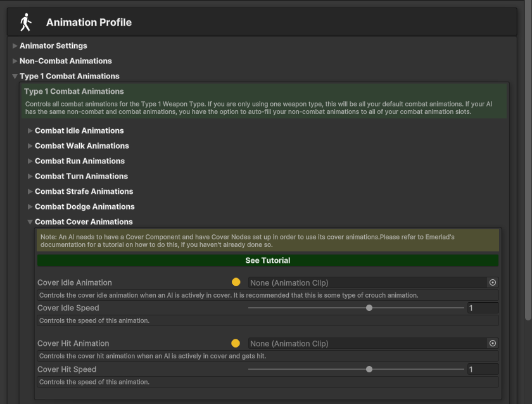Click the Cover Idle Speed value field

click(x=482, y=308)
